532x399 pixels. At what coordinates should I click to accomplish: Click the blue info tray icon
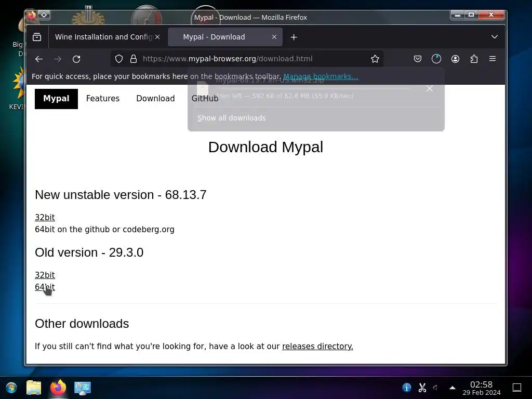[407, 387]
